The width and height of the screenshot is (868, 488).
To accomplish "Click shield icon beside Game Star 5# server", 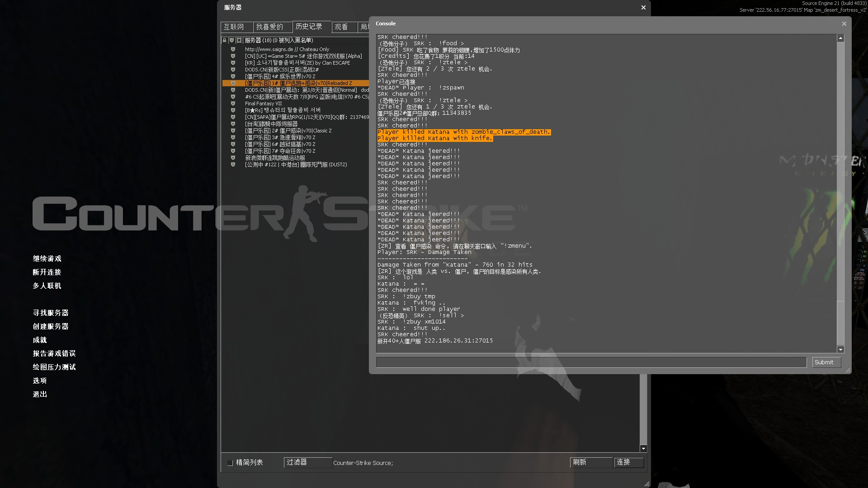I will [x=233, y=56].
